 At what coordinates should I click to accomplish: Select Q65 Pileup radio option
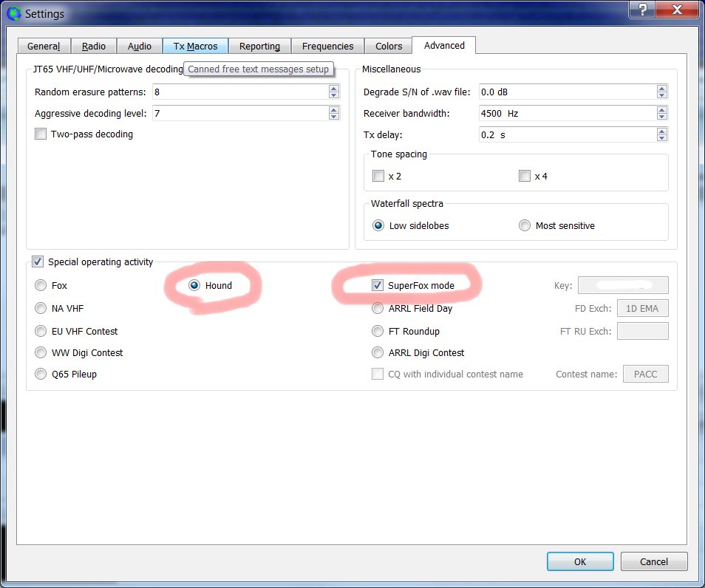click(x=41, y=374)
